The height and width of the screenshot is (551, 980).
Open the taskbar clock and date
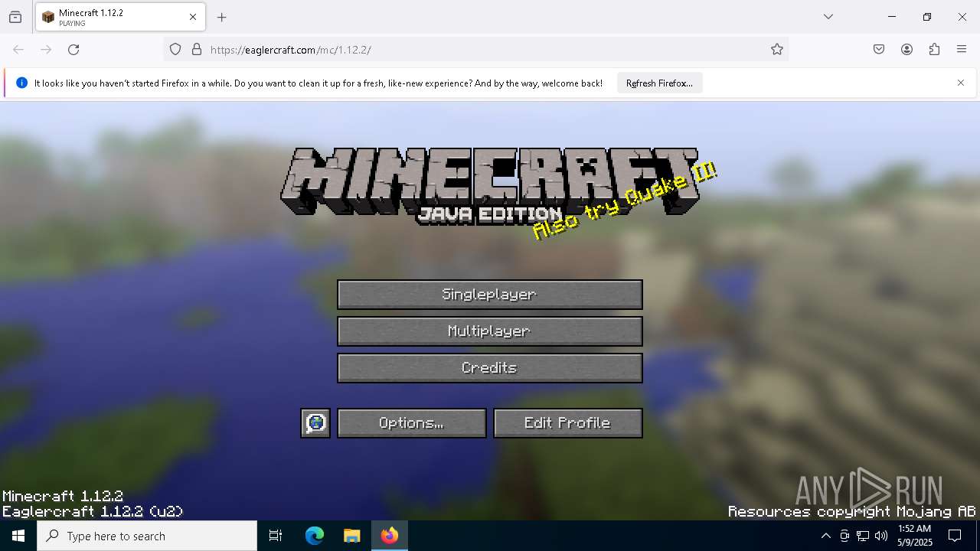[x=914, y=536]
